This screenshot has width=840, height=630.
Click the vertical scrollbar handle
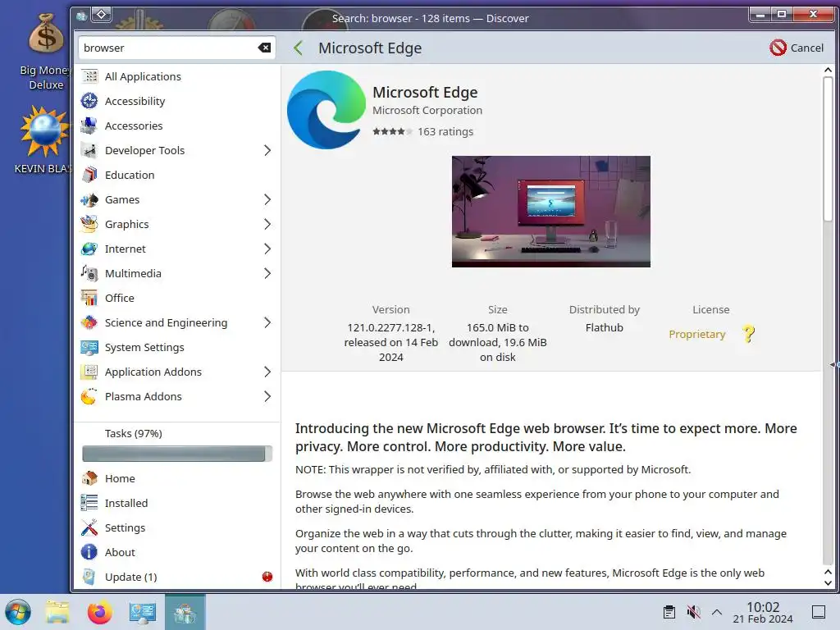[828, 148]
